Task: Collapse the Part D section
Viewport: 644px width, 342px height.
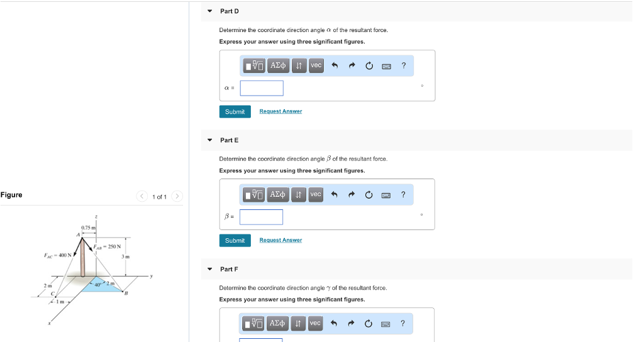Action: pyautogui.click(x=210, y=11)
